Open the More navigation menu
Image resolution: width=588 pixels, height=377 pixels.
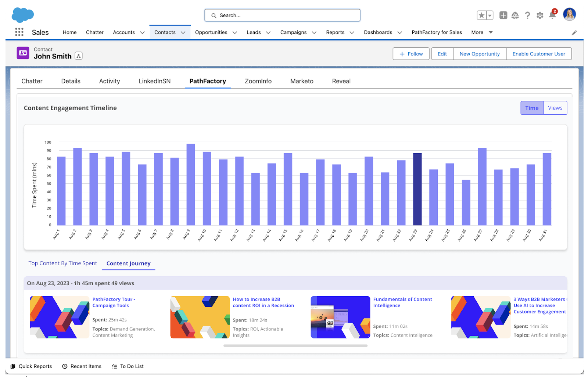(482, 32)
